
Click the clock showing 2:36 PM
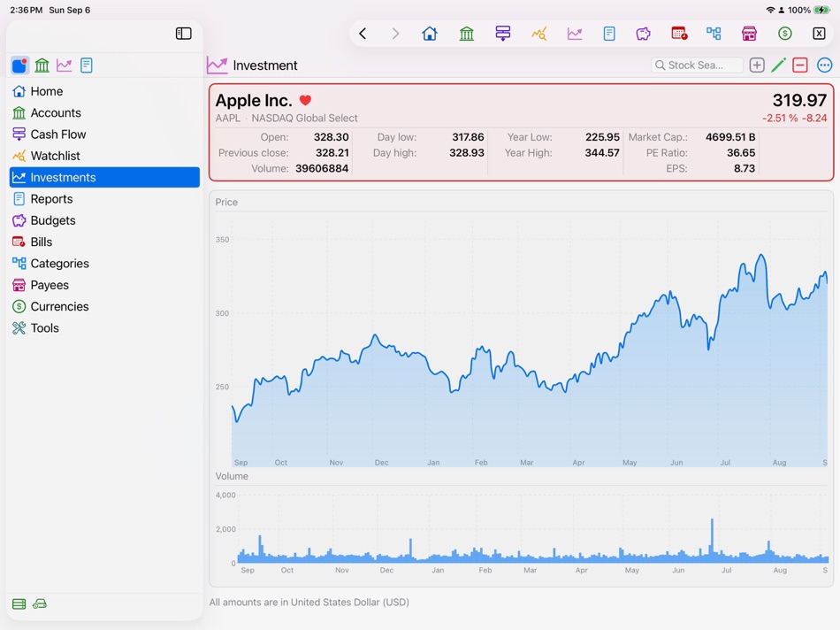[27, 10]
